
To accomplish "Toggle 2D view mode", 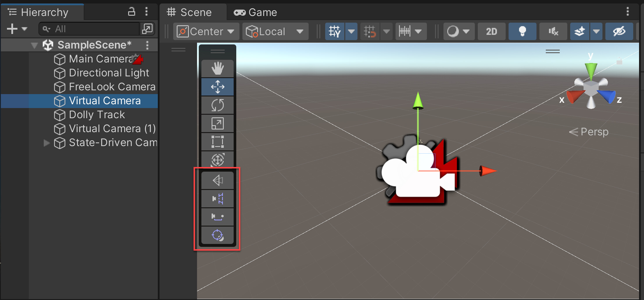I will 491,31.
